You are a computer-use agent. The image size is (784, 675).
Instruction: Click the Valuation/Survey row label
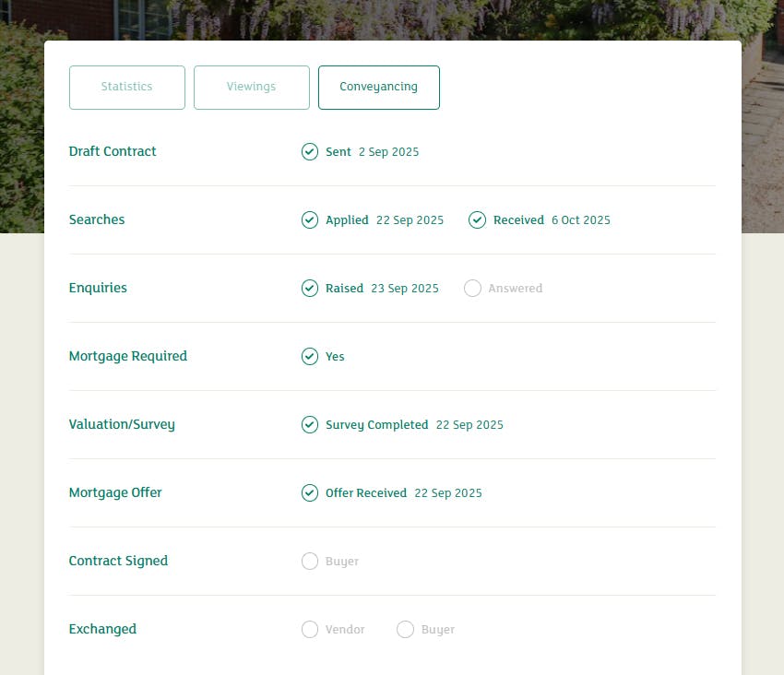coord(122,425)
